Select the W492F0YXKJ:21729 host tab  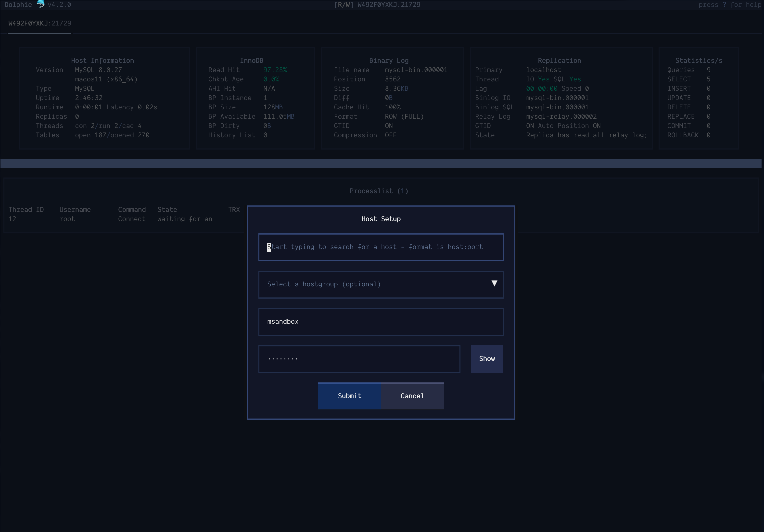pyautogui.click(x=40, y=23)
